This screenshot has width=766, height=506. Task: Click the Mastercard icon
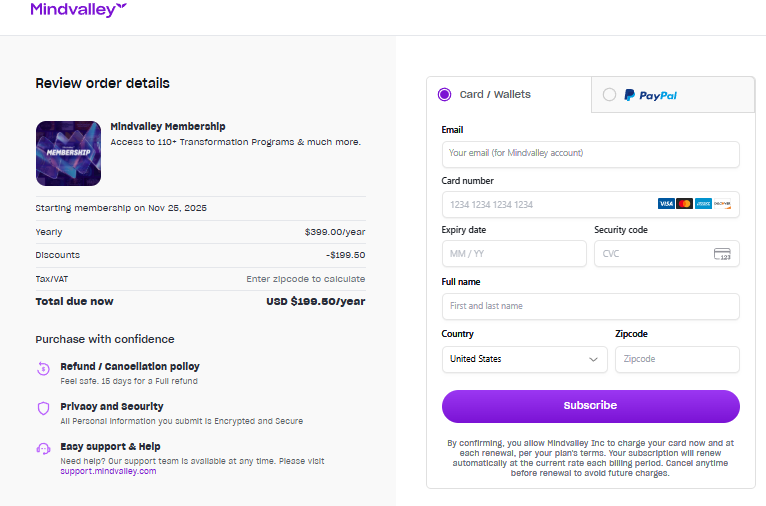(685, 204)
